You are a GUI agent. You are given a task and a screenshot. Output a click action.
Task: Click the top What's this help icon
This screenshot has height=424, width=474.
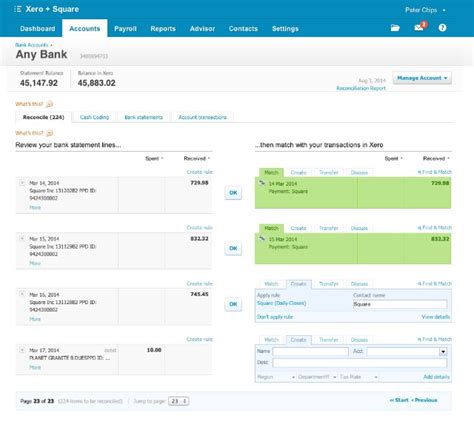(49, 104)
